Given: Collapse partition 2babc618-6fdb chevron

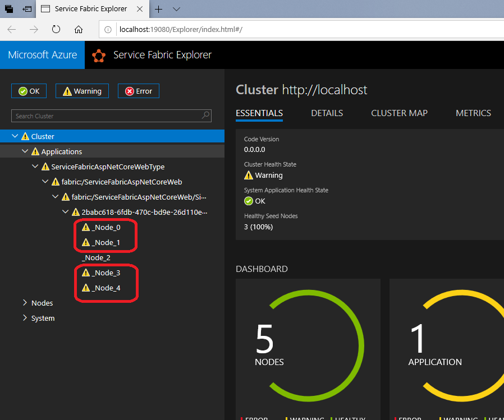Looking at the screenshot, I should (65, 211).
